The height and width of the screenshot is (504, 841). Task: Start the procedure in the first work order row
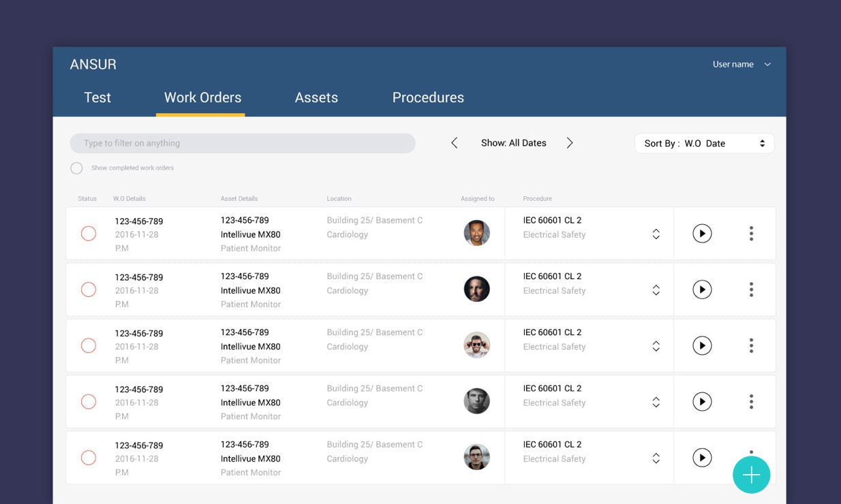[x=702, y=234]
